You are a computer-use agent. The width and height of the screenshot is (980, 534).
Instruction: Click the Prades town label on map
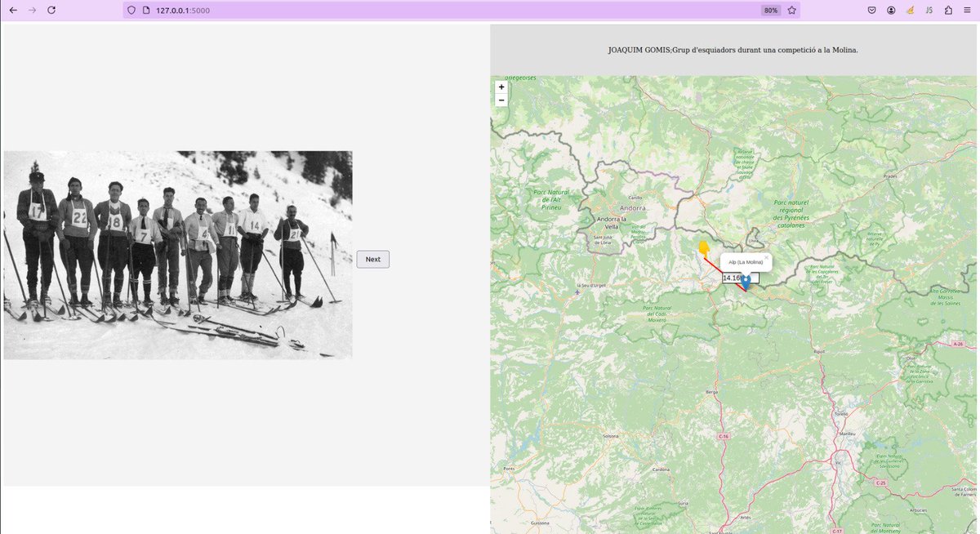tap(890, 176)
